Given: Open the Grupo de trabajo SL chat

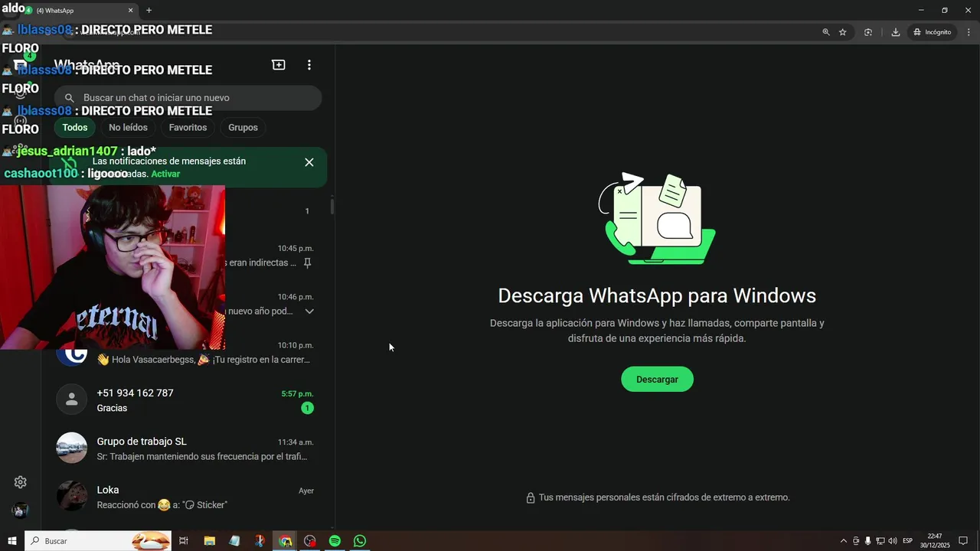Looking at the screenshot, I should coord(188,448).
